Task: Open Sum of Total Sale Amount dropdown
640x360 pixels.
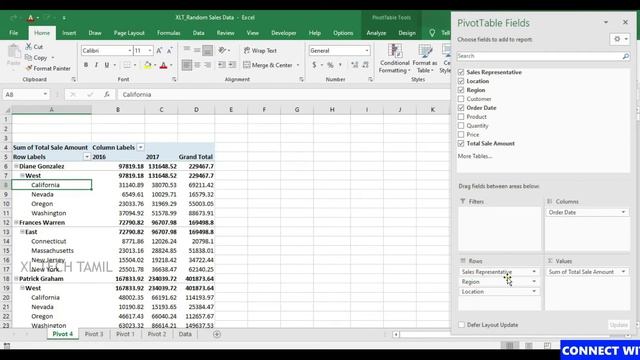Action: [x=623, y=272]
